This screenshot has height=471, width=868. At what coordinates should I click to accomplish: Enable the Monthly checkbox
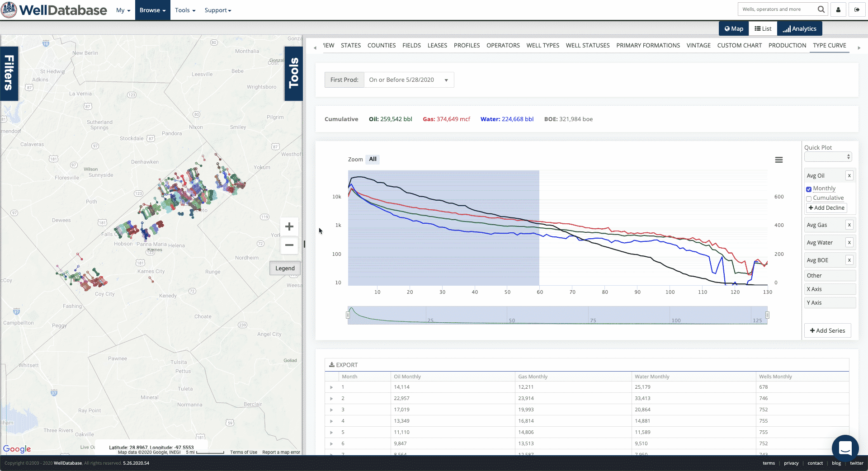[809, 189]
